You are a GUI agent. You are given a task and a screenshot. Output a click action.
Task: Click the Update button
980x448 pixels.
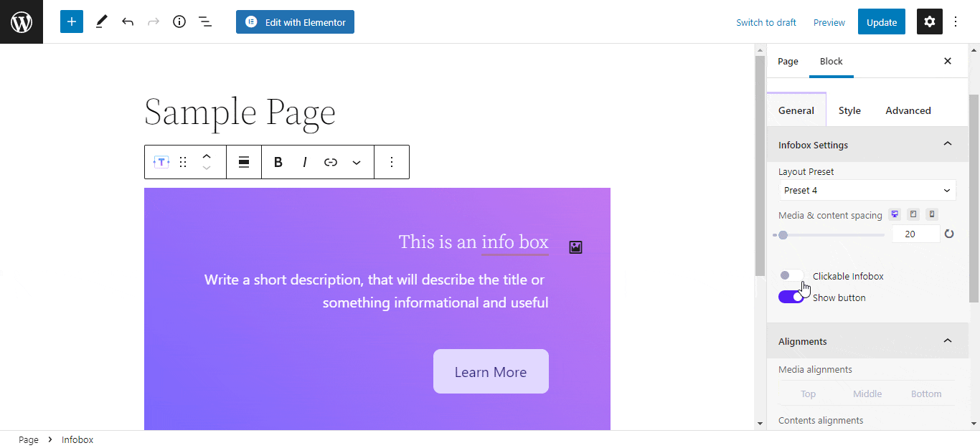[881, 22]
